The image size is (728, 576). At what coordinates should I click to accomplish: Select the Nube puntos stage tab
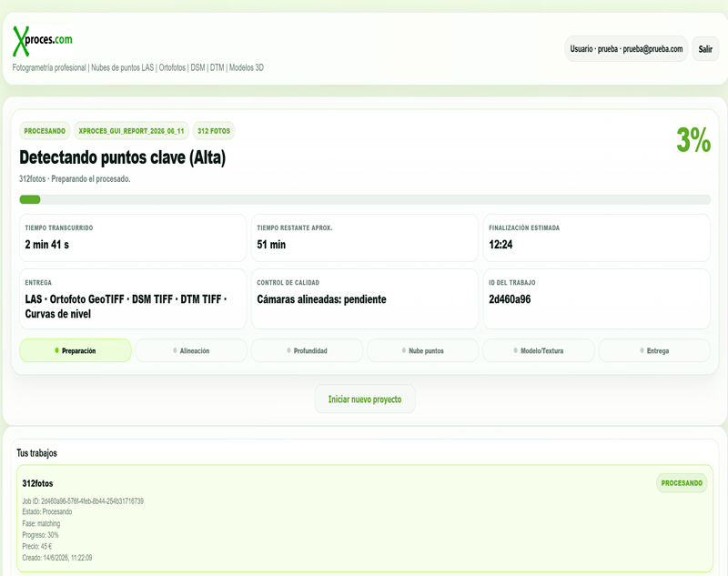click(423, 350)
